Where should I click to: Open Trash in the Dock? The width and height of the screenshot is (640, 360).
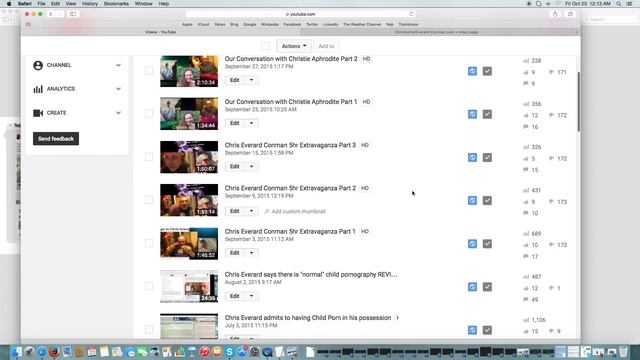(623, 351)
